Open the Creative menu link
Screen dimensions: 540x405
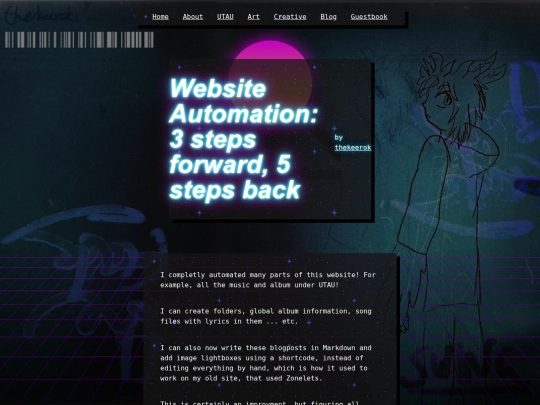tap(290, 17)
